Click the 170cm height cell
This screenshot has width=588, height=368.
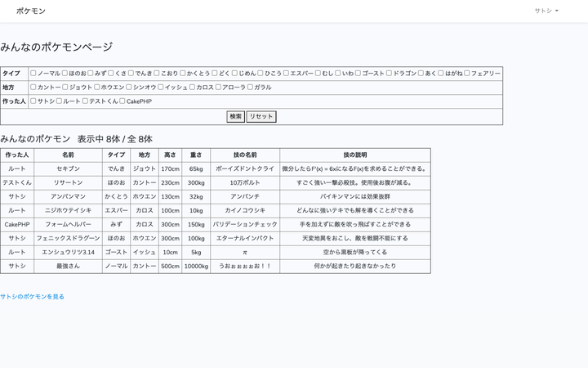pyautogui.click(x=170, y=168)
